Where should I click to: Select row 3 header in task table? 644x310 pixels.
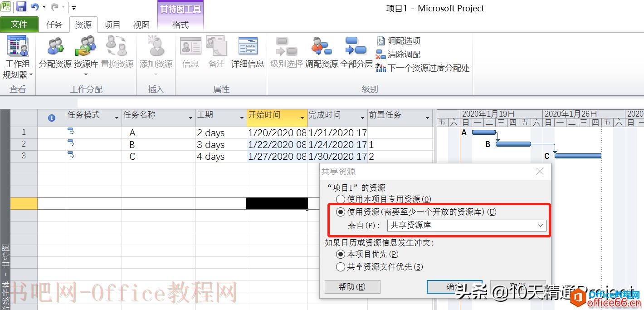[x=24, y=156]
